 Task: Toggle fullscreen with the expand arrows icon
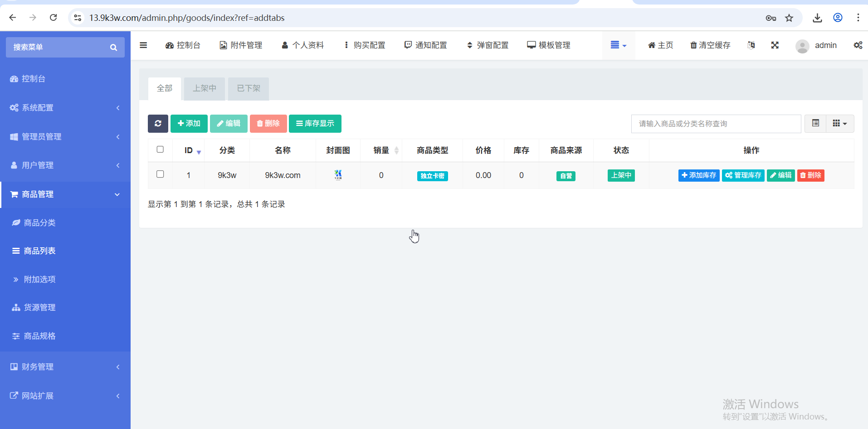tap(775, 45)
